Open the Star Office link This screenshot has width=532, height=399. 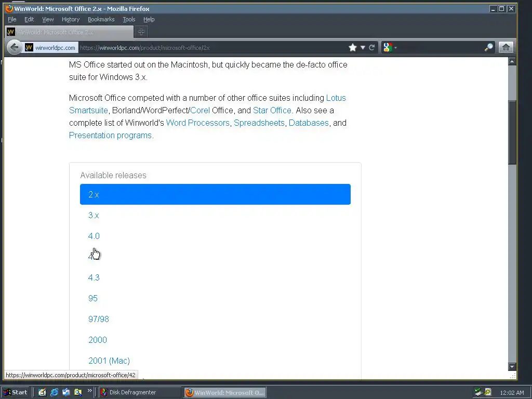[x=272, y=110]
